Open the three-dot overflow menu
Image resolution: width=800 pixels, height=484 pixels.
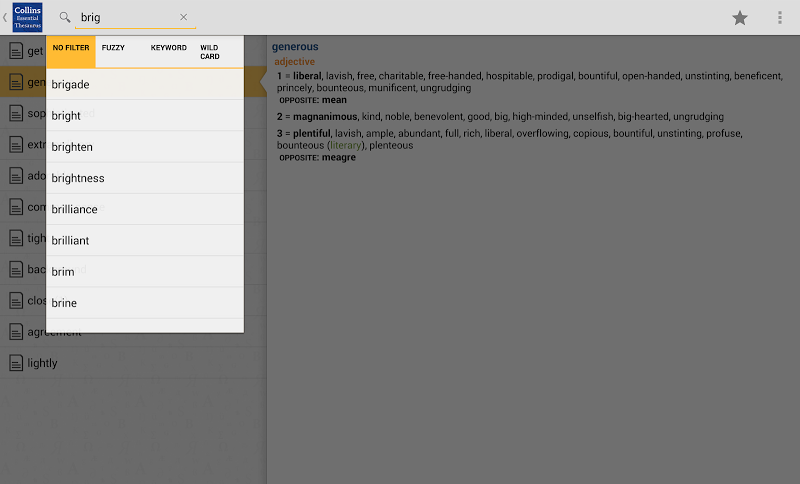tap(780, 18)
